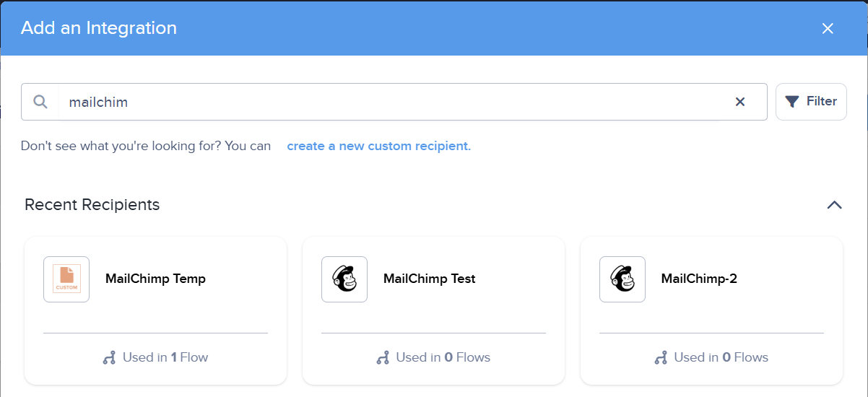Click Used in 1 Flow text
Image resolution: width=868 pixels, height=397 pixels.
165,357
